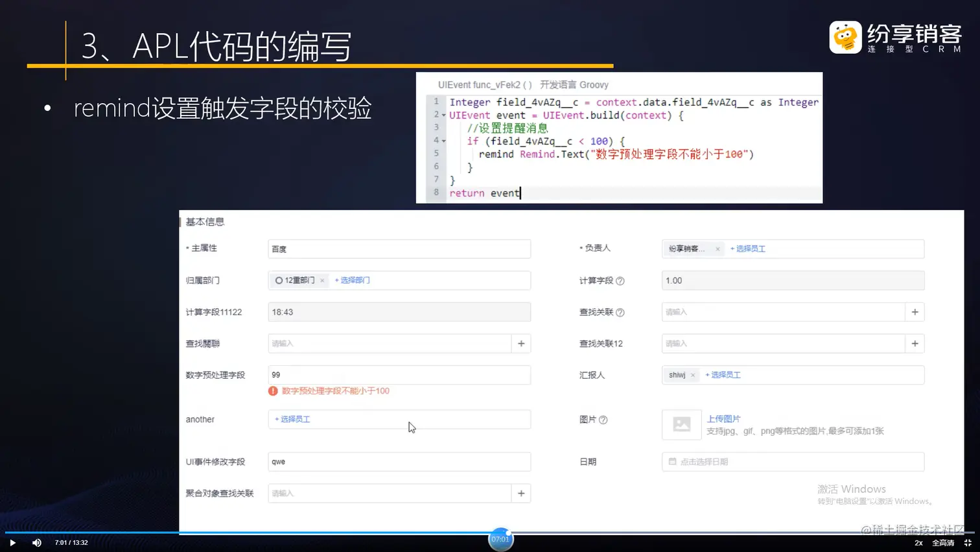
Task: Click the red validation error icon
Action: click(x=273, y=391)
